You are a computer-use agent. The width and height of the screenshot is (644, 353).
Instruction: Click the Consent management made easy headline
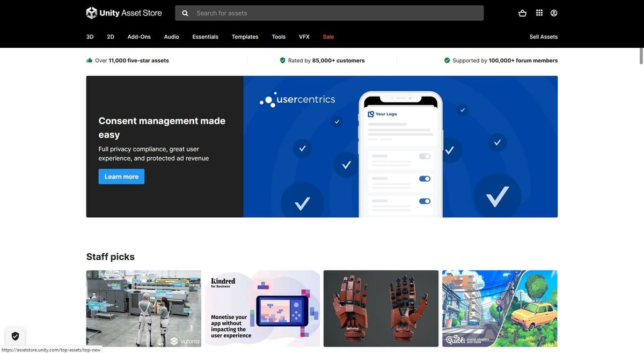point(162,128)
